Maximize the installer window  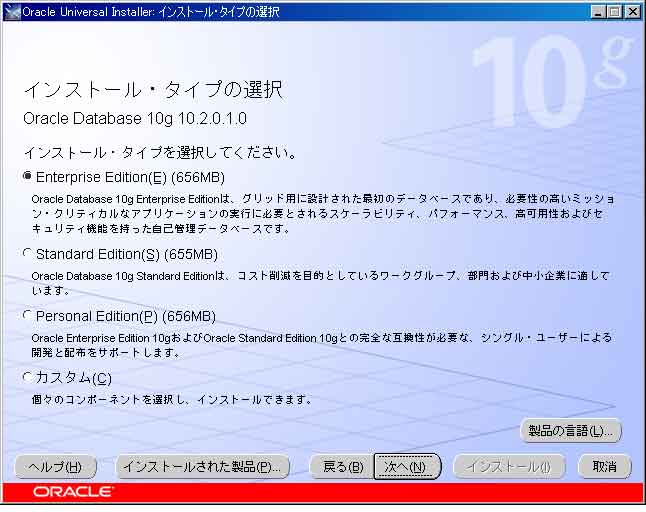pyautogui.click(x=614, y=12)
